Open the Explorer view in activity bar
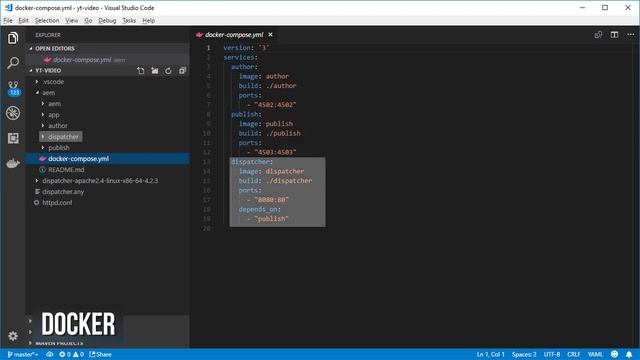640x360 pixels. pos(13,38)
